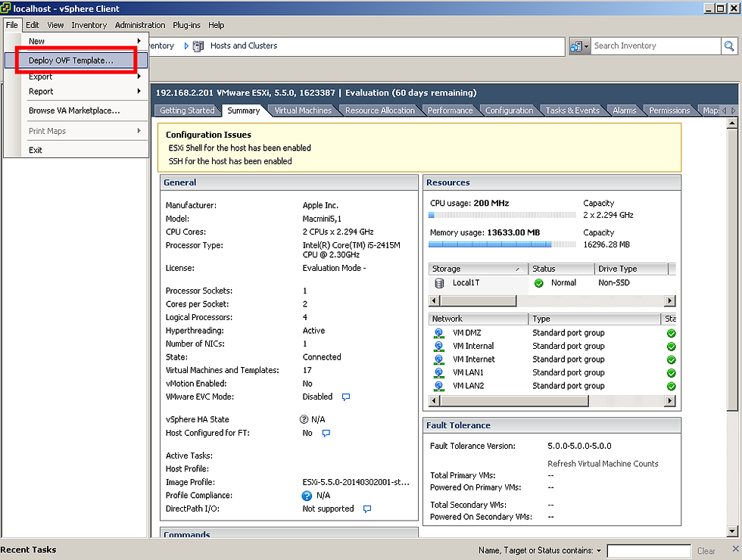This screenshot has height=560, width=742.
Task: Sort by the Storage column header
Action: pos(478,269)
